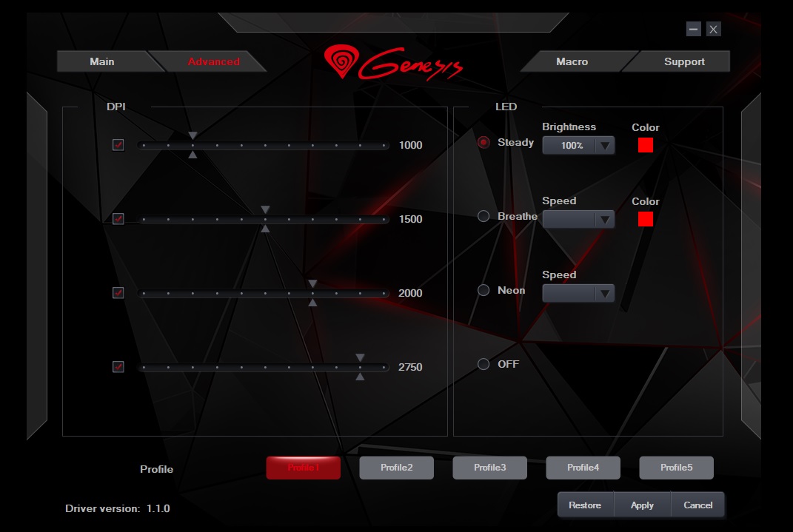Select the Advanced tab
Image resolution: width=793 pixels, height=532 pixels.
point(213,61)
